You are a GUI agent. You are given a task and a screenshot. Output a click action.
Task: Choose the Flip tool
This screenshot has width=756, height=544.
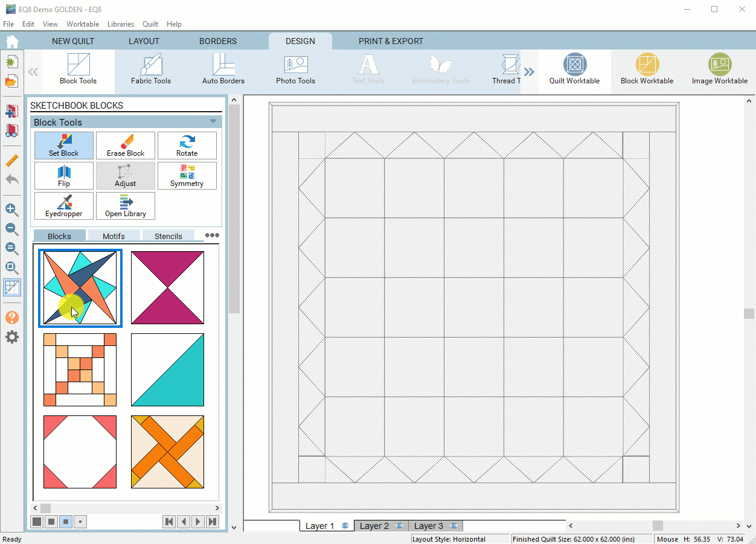click(x=64, y=176)
